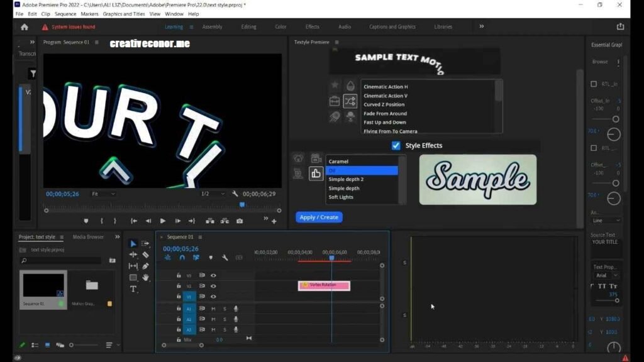
Task: Select the Slip tool
Action: click(133, 266)
